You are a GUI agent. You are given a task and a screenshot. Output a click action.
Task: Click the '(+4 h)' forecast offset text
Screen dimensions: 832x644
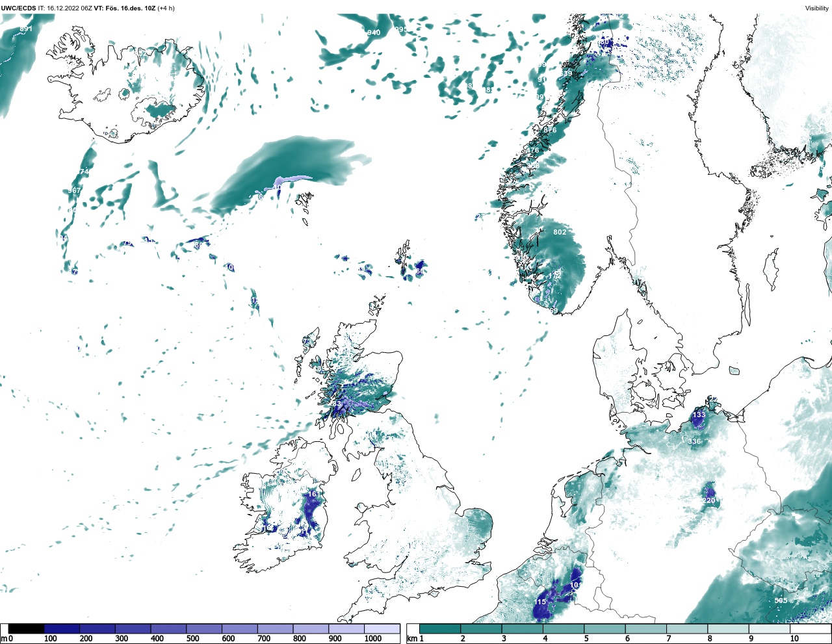pos(166,8)
